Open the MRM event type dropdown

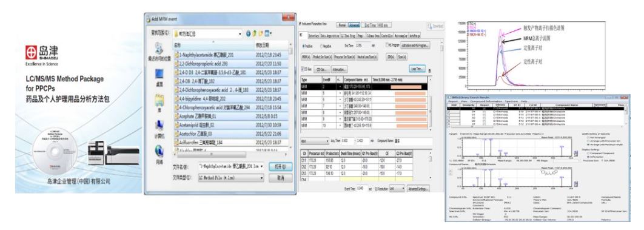click(x=315, y=141)
